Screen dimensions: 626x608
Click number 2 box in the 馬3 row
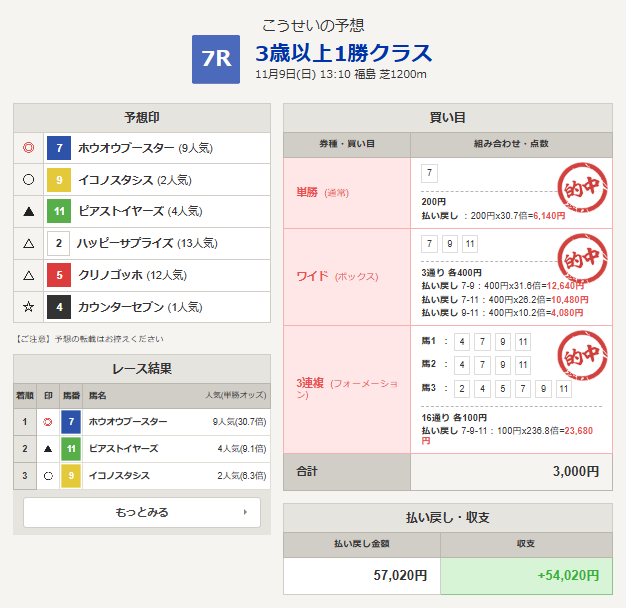pyautogui.click(x=430, y=390)
